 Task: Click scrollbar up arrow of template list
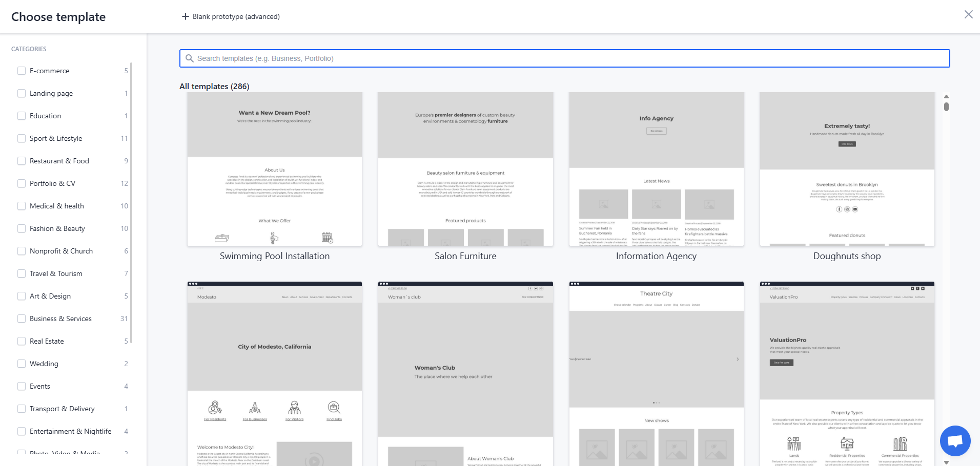(946, 96)
